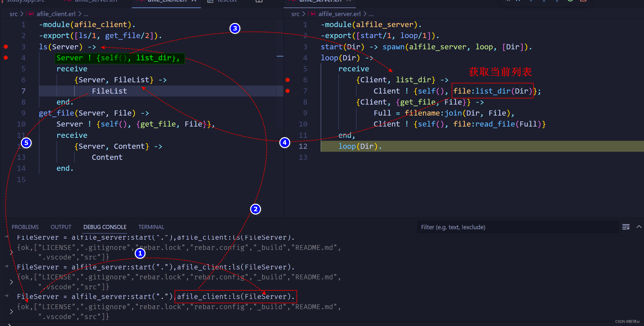Click '-module(afile_client).' on line 1

(87, 25)
